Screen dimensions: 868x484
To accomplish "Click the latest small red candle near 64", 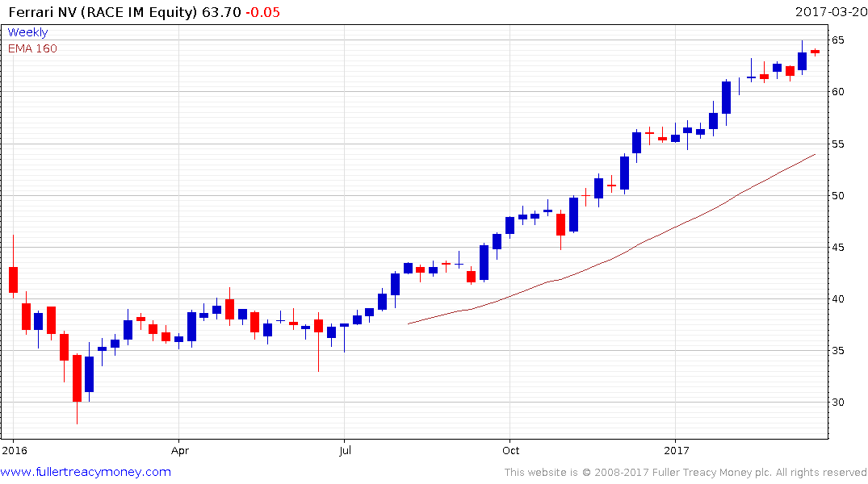I will click(x=815, y=52).
